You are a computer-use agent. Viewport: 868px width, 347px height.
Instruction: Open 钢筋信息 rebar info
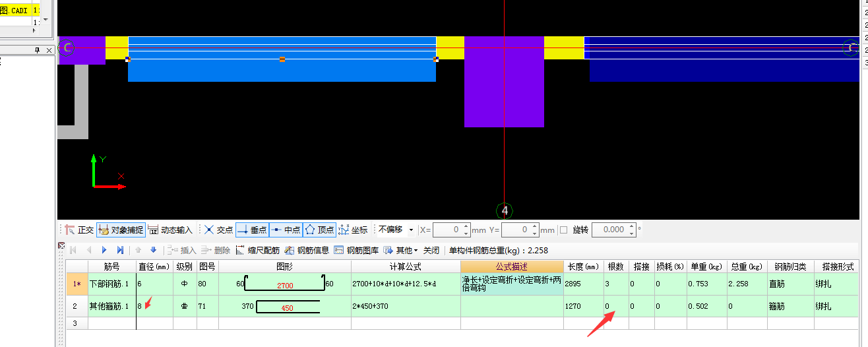point(307,250)
